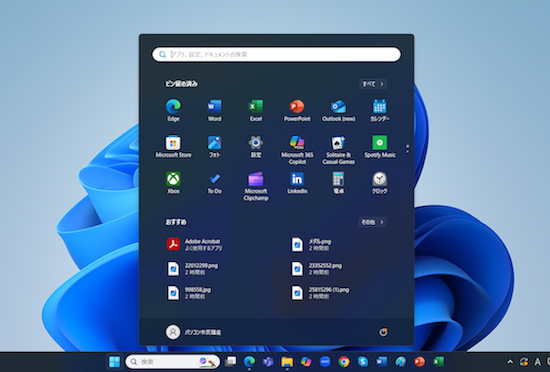This screenshot has width=550, height=372.
Task: Open the 電卓 calculator app
Action: (x=338, y=183)
